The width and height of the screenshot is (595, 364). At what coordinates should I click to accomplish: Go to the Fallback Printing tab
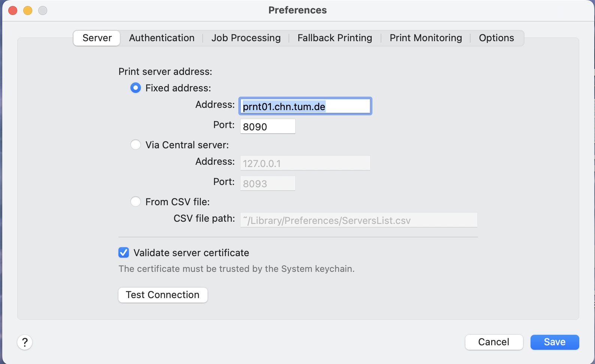(x=335, y=38)
